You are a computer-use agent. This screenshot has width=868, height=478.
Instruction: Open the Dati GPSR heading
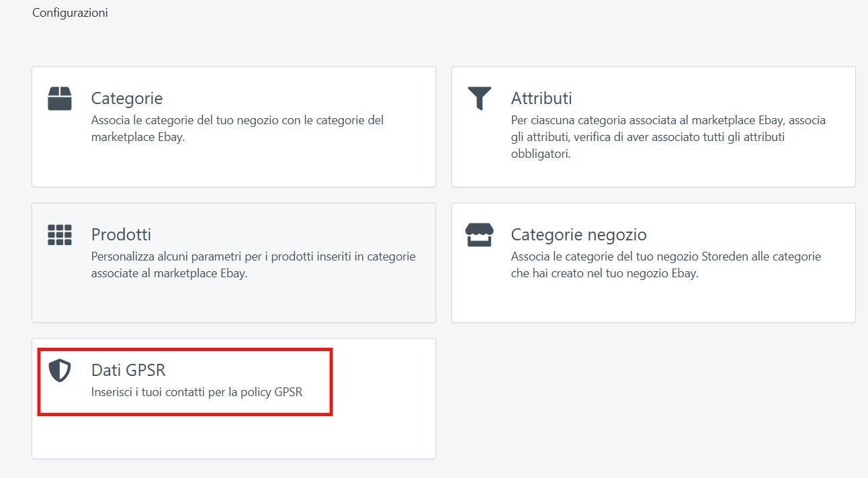[128, 370]
